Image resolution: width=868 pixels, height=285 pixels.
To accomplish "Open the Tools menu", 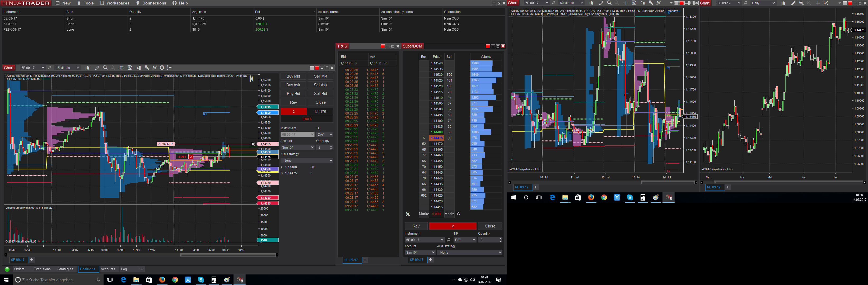I will 85,3.
